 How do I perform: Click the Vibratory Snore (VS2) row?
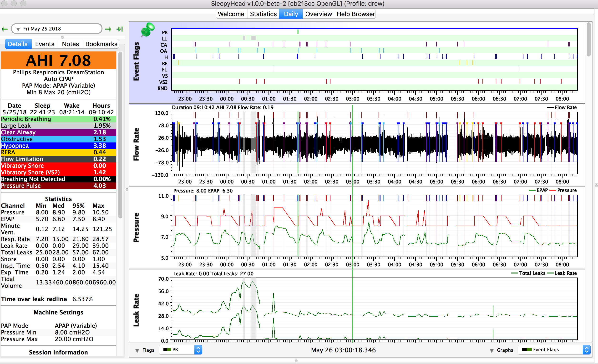pos(58,172)
